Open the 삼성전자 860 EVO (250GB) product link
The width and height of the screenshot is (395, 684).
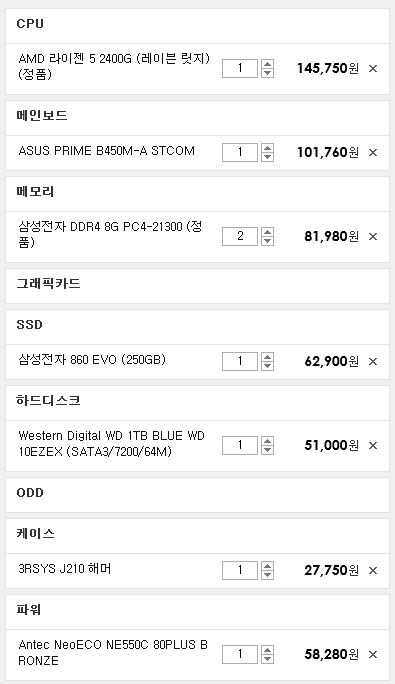point(92,360)
